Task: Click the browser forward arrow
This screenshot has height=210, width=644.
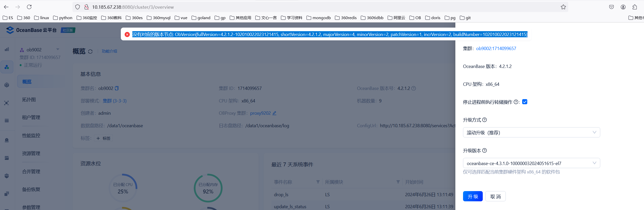Action: [x=18, y=7]
